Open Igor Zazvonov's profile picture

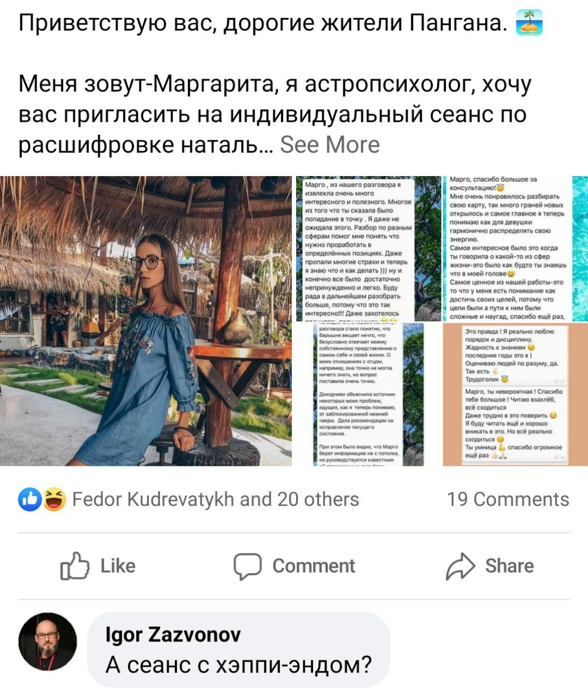click(x=48, y=641)
